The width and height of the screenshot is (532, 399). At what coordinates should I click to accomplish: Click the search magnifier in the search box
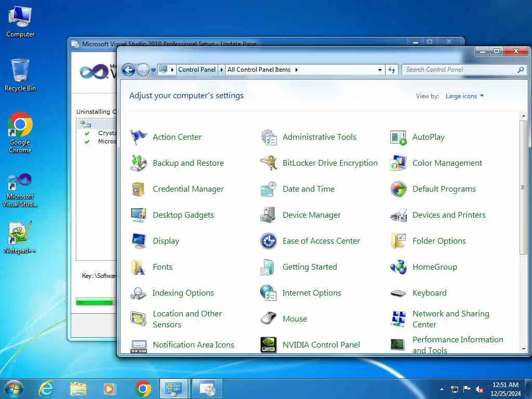click(x=521, y=70)
